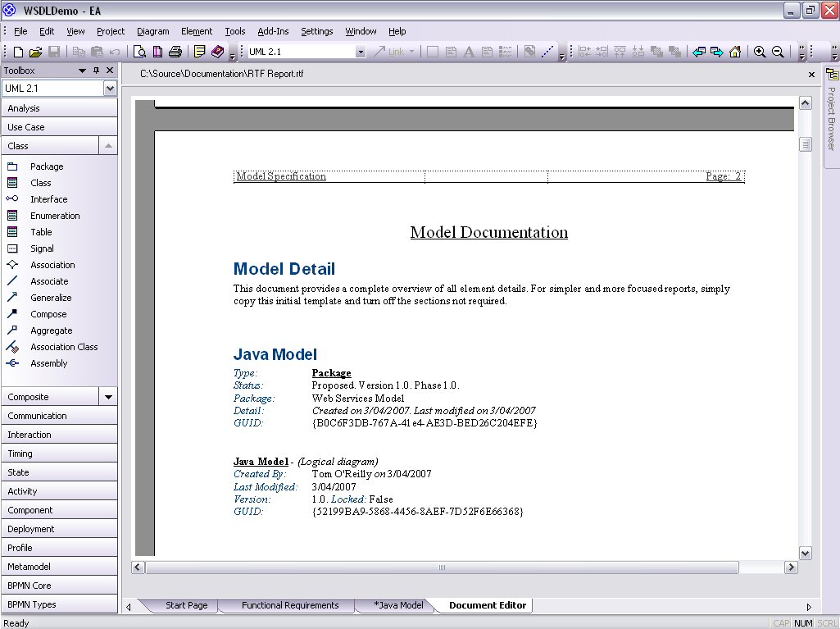Open a file using the folder icon
This screenshot has height=629, width=840.
coord(35,52)
